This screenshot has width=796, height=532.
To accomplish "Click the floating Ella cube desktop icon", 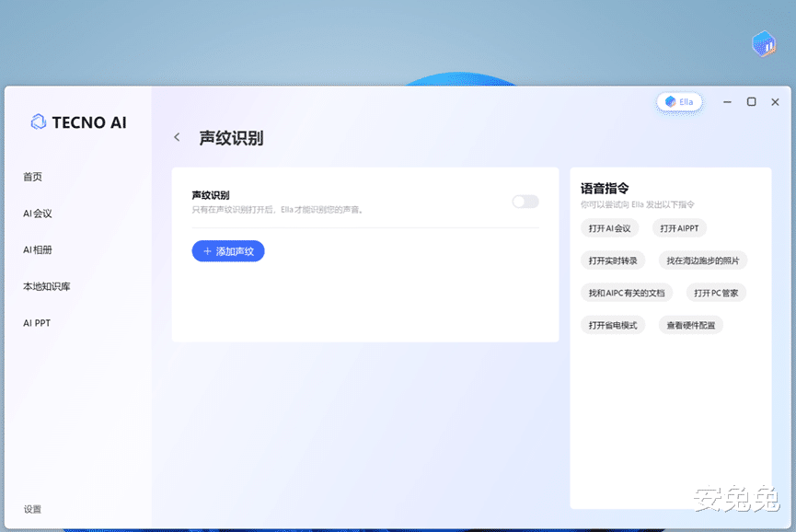I will [764, 44].
